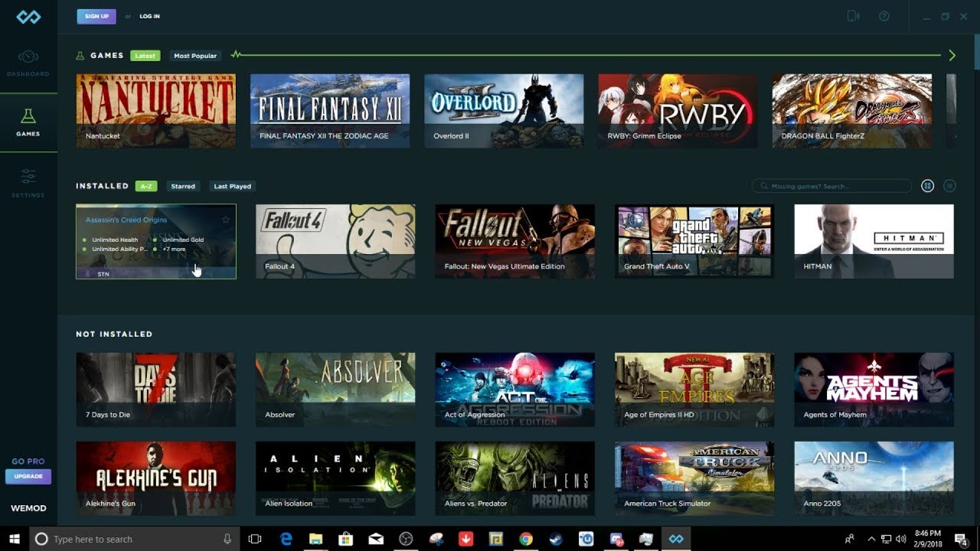Click the WeMod infinity logo
980x551 pixels.
click(28, 17)
